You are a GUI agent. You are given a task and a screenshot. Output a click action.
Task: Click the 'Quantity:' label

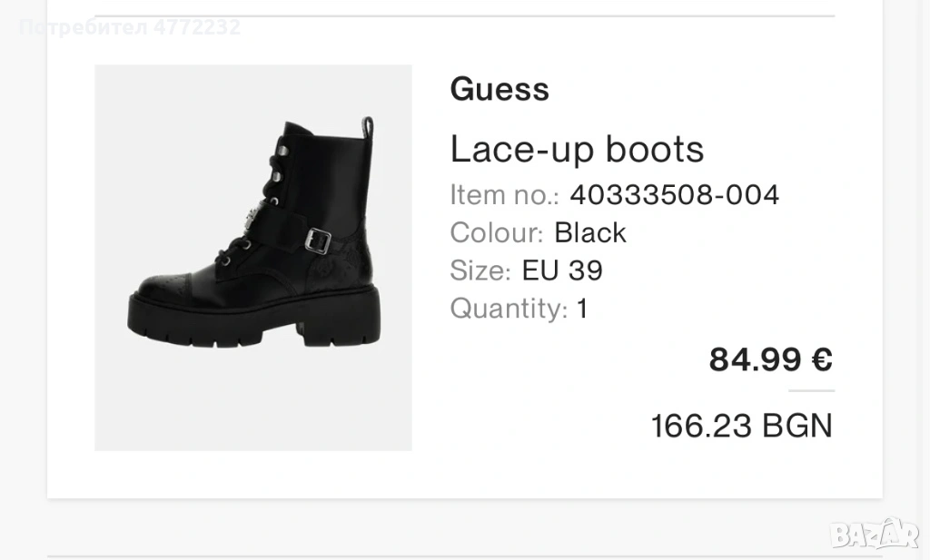[509, 309]
